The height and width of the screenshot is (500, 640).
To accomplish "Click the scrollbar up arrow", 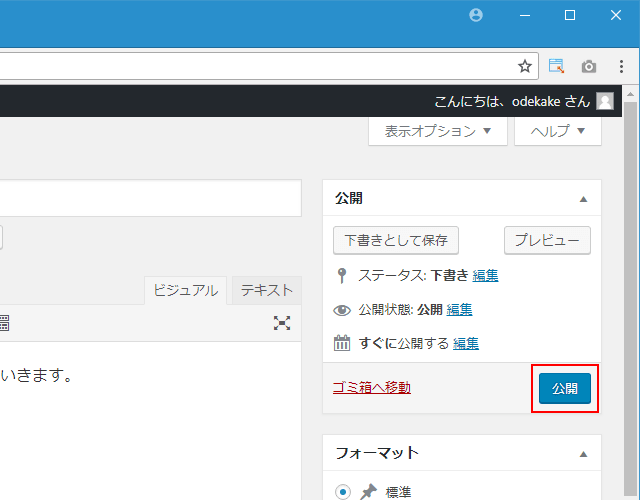I will [x=630, y=94].
